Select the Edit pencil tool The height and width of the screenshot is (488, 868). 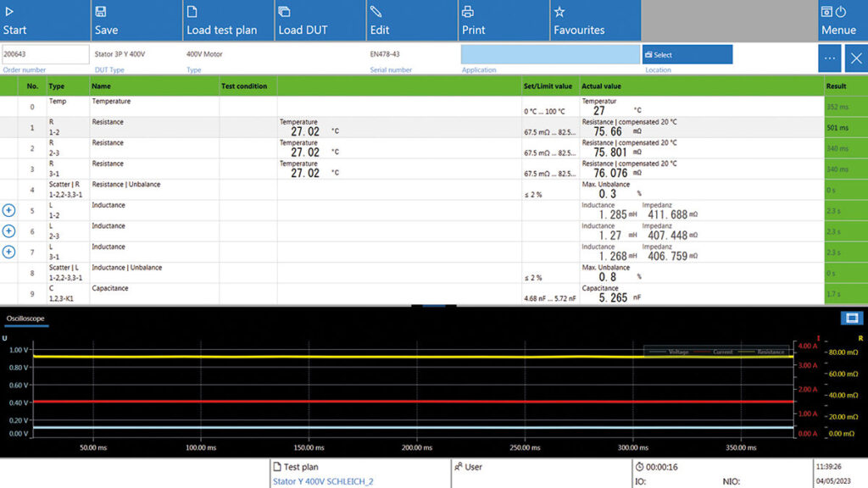376,12
